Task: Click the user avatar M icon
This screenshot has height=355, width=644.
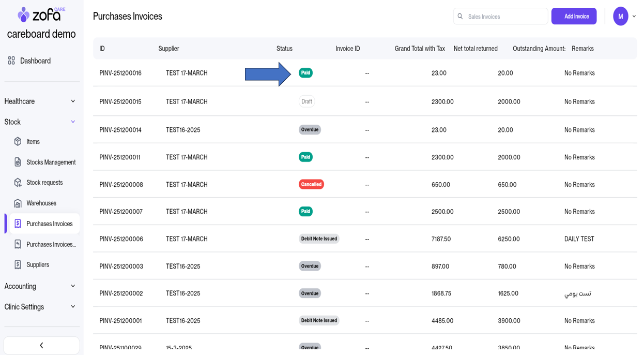Action: click(x=620, y=17)
